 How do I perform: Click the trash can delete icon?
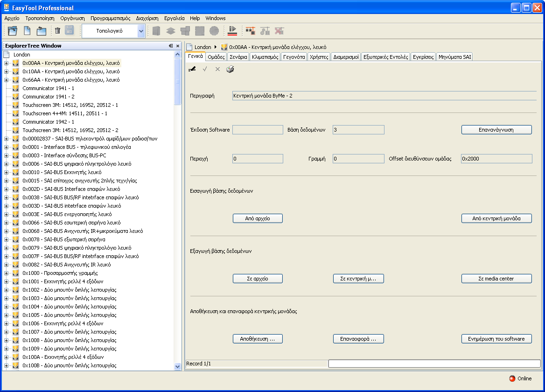pos(58,31)
